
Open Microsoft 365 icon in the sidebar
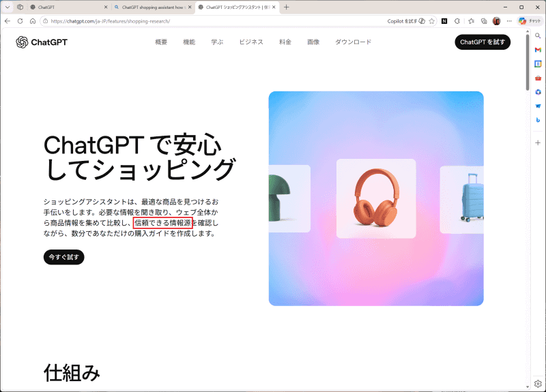[538, 92]
